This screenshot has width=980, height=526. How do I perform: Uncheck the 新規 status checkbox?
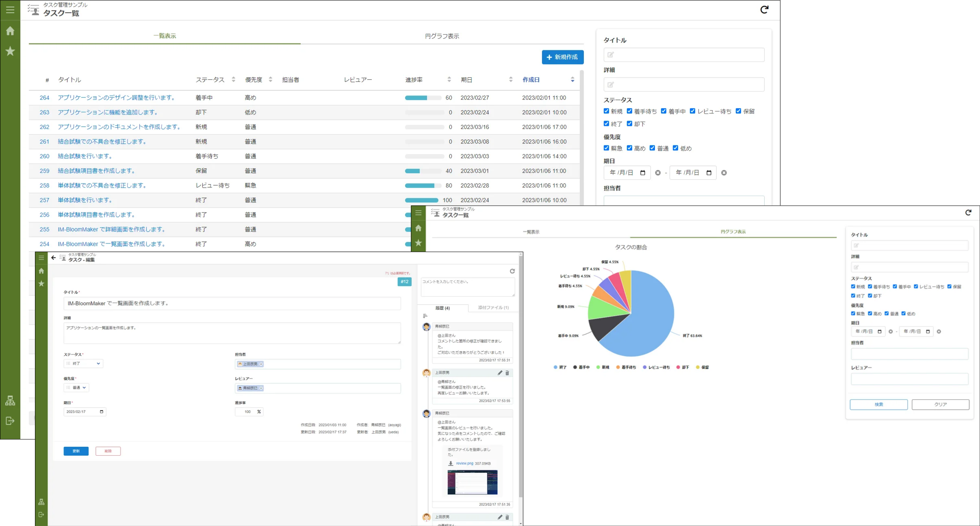click(x=606, y=111)
